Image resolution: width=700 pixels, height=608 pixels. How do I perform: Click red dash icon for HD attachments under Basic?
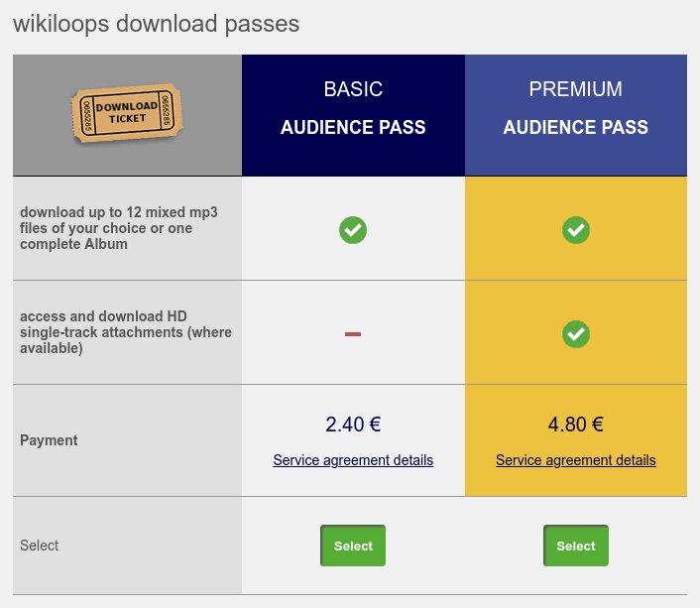[353, 333]
